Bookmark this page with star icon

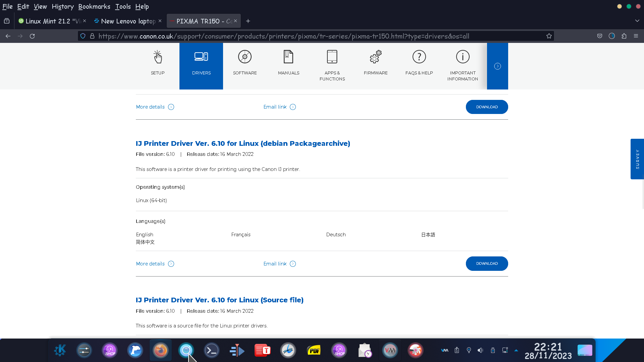[x=549, y=36]
